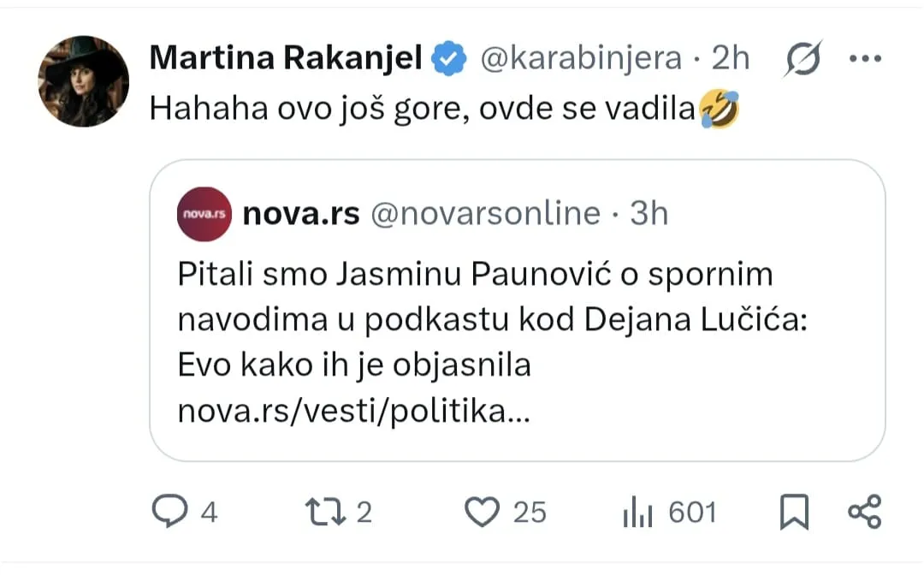924x575 pixels.
Task: Click the @novarsonline handle
Action: [486, 213]
